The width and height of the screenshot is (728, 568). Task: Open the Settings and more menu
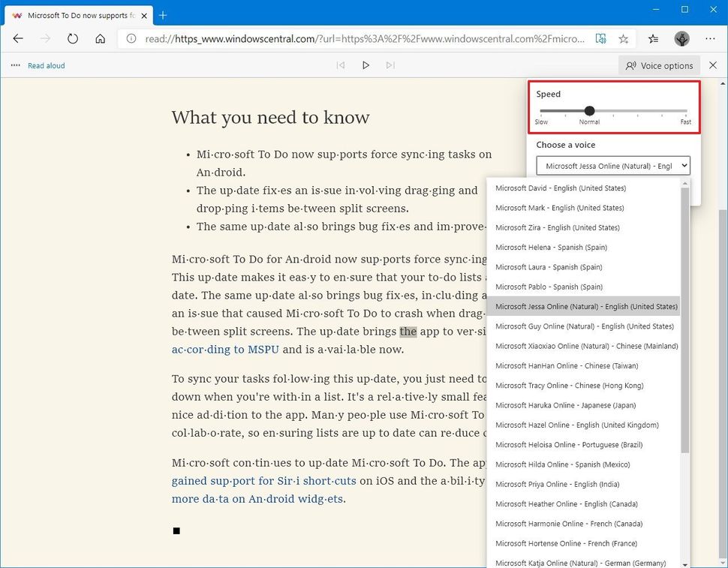point(710,38)
